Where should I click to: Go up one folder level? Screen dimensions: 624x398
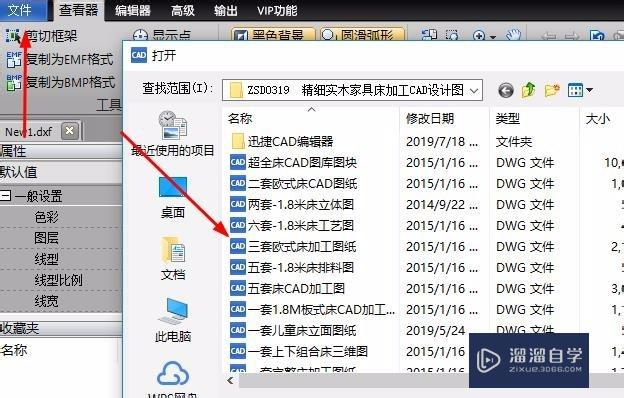click(528, 90)
